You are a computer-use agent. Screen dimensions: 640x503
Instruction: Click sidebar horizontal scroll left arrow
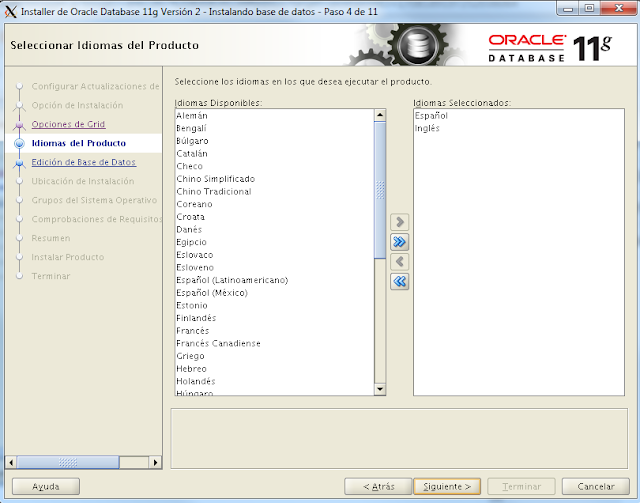11,463
